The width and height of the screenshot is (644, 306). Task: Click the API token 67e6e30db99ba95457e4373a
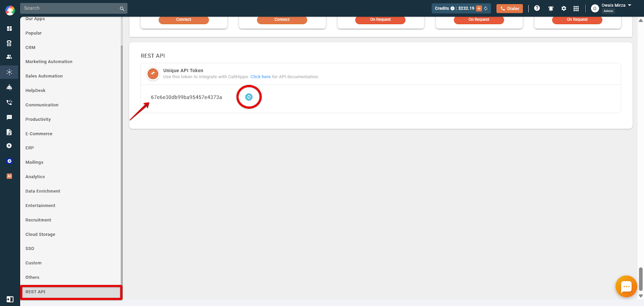pos(186,97)
